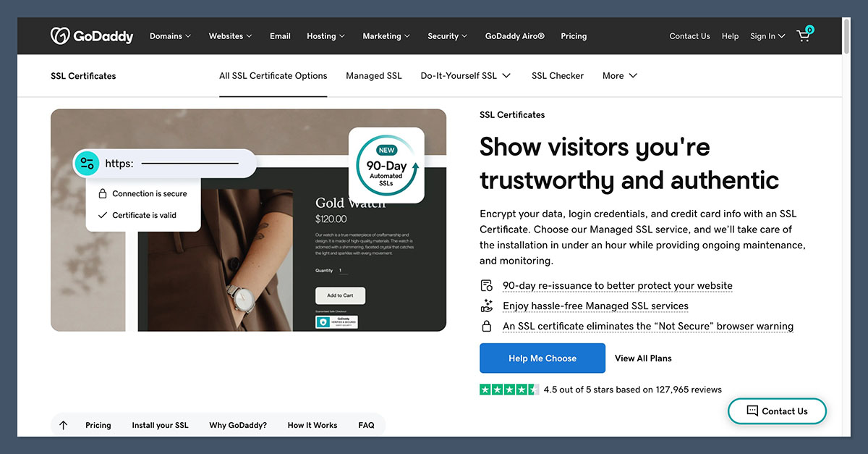Expand Do-It-Yourself SSL submenu

tap(466, 75)
